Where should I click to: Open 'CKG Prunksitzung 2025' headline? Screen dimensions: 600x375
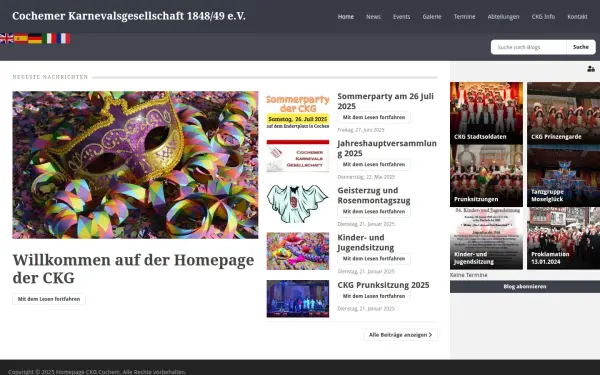coord(383,285)
